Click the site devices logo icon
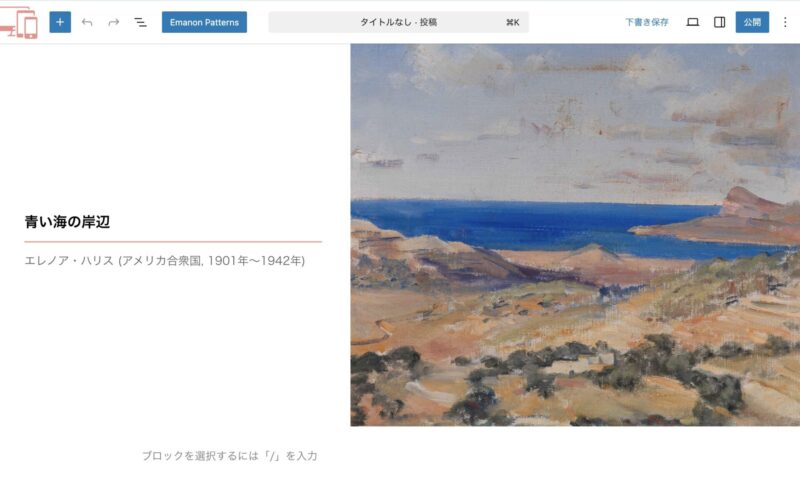 19,22
